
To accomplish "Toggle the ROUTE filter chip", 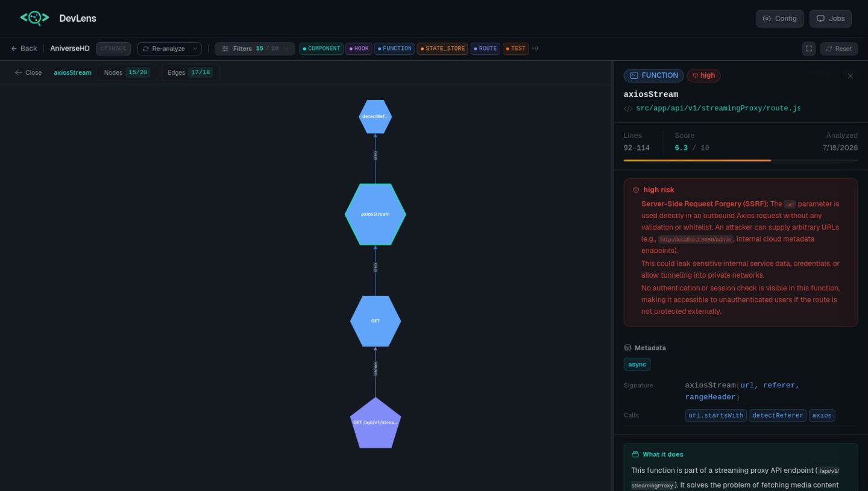I will 485,48.
